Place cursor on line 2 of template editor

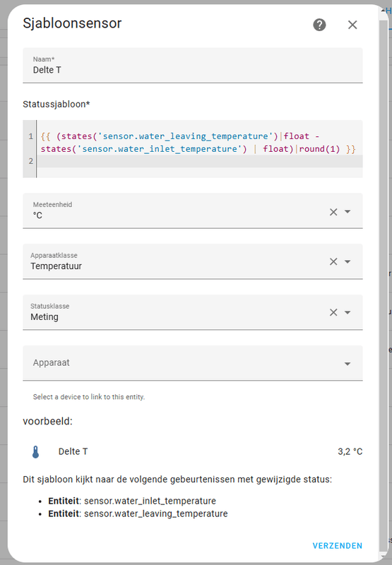200,161
